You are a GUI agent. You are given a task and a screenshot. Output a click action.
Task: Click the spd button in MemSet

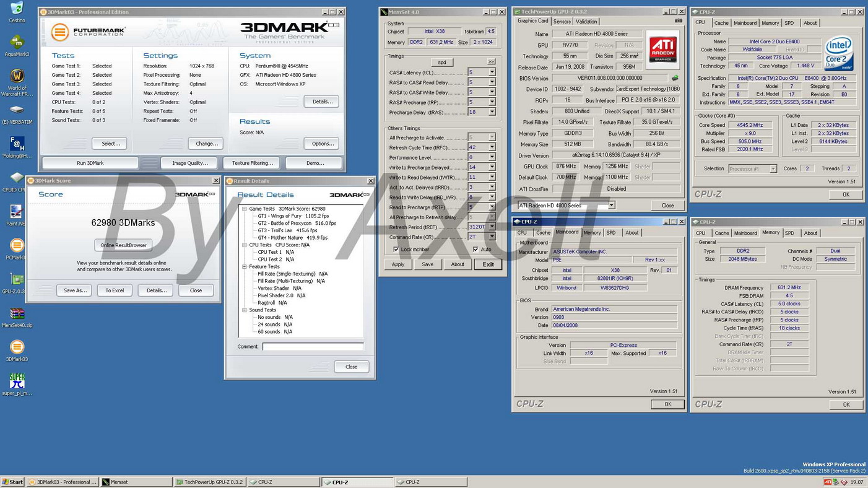442,62
